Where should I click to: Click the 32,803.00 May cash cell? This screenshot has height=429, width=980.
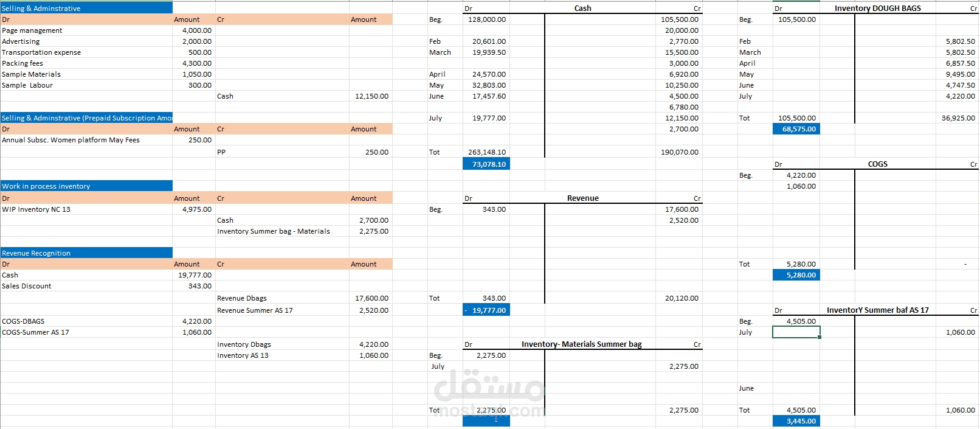486,85
